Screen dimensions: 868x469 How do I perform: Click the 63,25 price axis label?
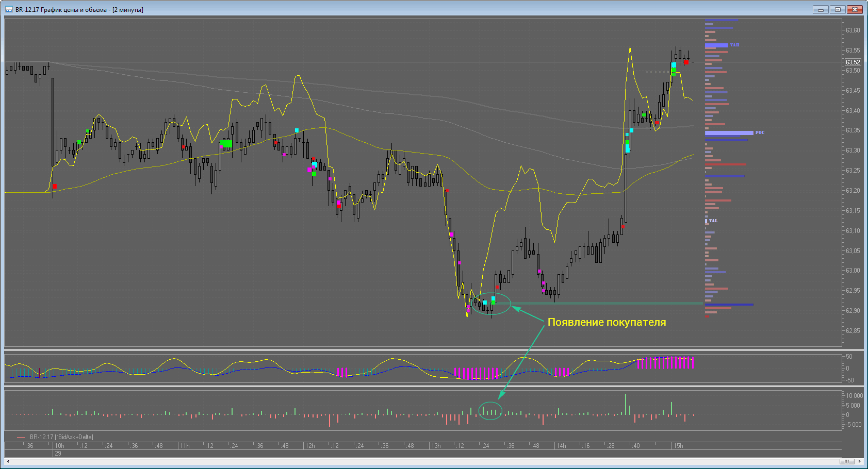point(853,171)
